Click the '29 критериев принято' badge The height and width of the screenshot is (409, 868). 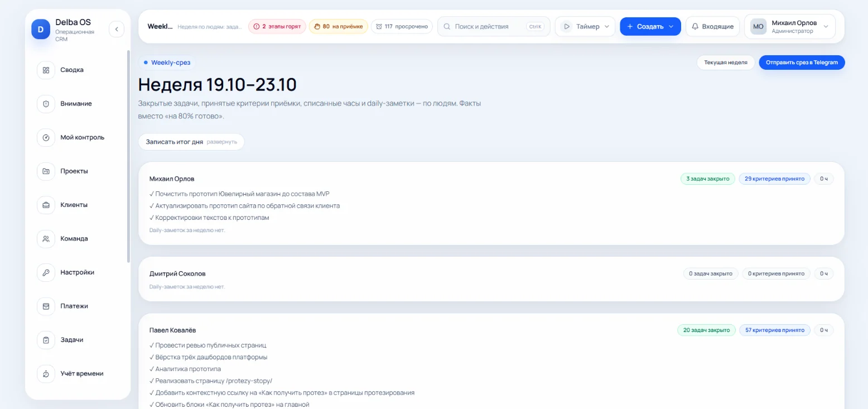point(775,179)
